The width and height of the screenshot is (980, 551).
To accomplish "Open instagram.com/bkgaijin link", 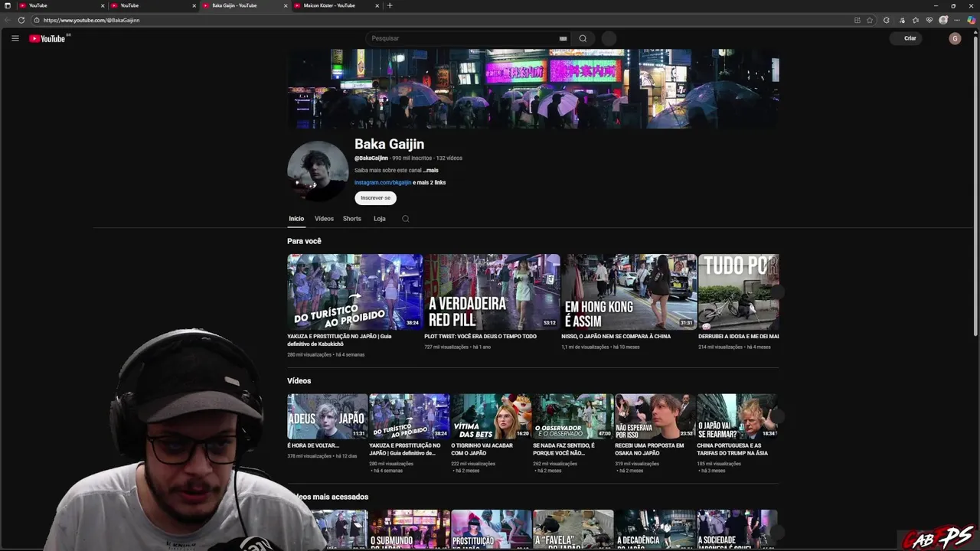I will coord(383,182).
